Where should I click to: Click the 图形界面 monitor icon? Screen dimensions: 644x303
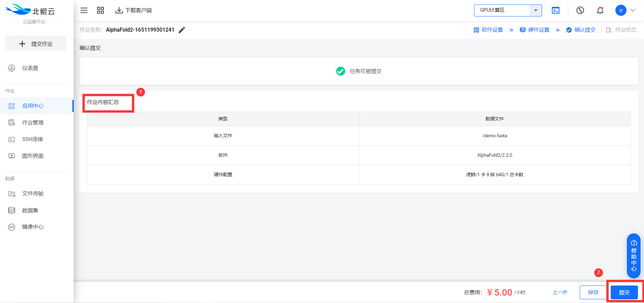tap(12, 156)
